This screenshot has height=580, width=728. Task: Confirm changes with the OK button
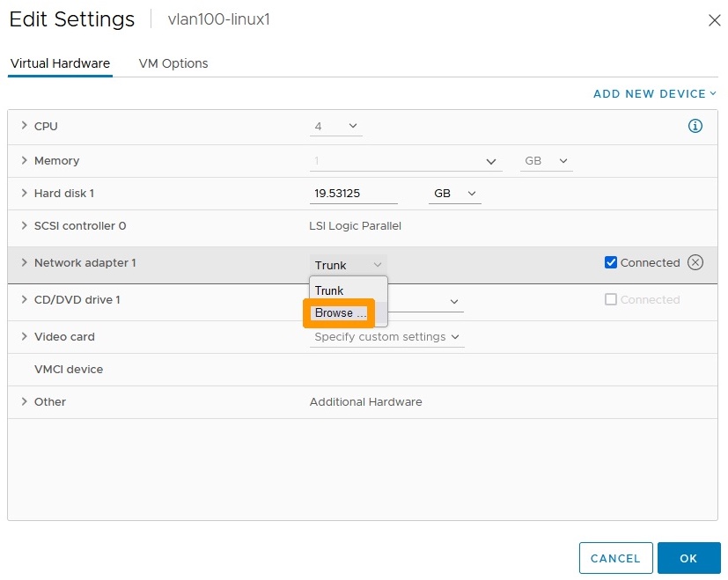coord(688,558)
